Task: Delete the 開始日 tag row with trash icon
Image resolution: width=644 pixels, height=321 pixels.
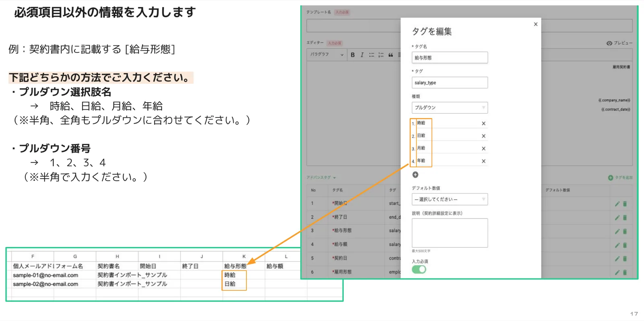Action: 625,204
